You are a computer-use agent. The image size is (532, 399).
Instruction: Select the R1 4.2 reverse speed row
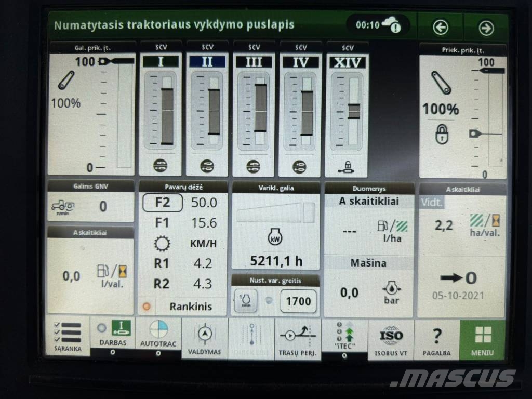pos(183,263)
